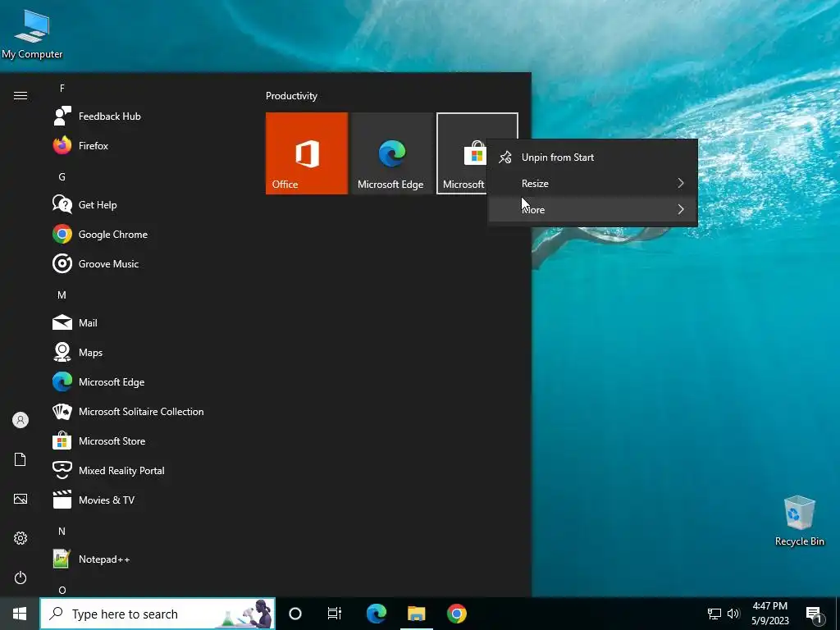This screenshot has height=630, width=840.
Task: Select the Recycle Bin desktop icon
Action: point(799,521)
